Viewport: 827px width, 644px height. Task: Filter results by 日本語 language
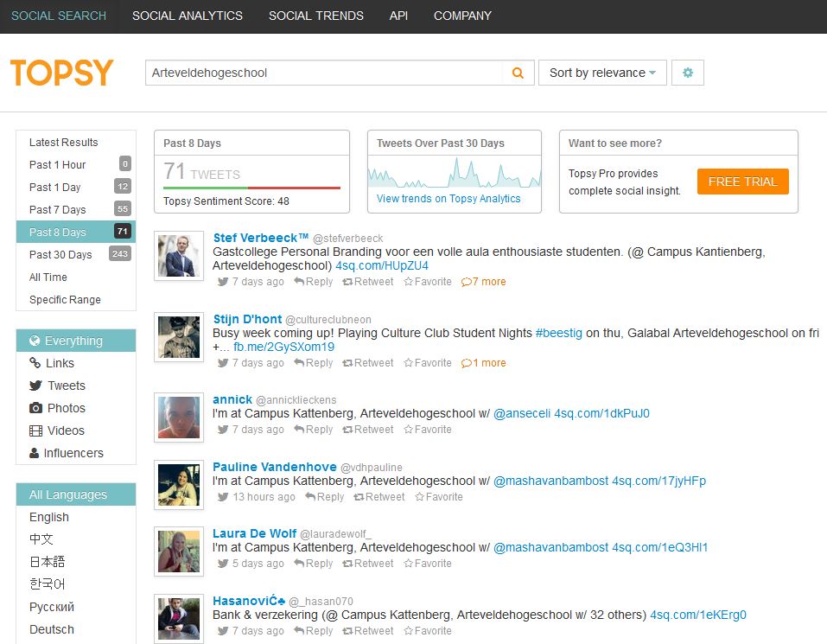(x=47, y=562)
